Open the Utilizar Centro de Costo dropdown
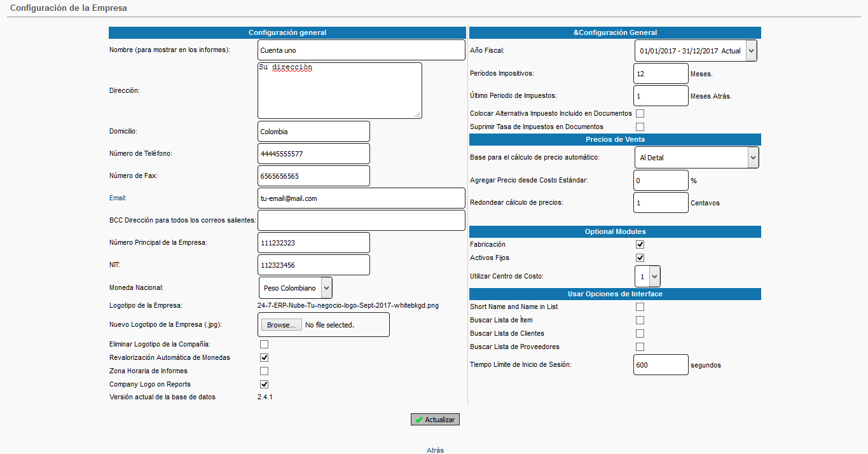Viewport: 868px width, 454px height. pos(647,277)
